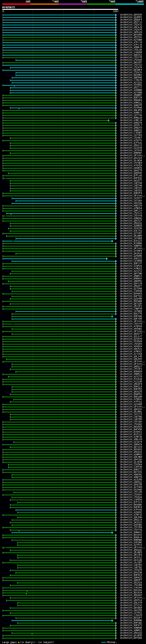This screenshot has width=146, height=644.
Task: Click hit label UniRef100_A3BCJ8
Action: [x=131, y=120]
